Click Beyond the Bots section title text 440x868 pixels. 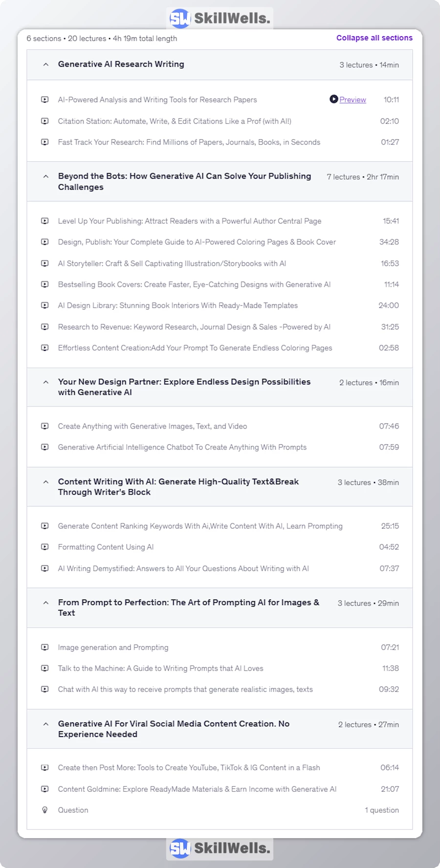pyautogui.click(x=184, y=181)
